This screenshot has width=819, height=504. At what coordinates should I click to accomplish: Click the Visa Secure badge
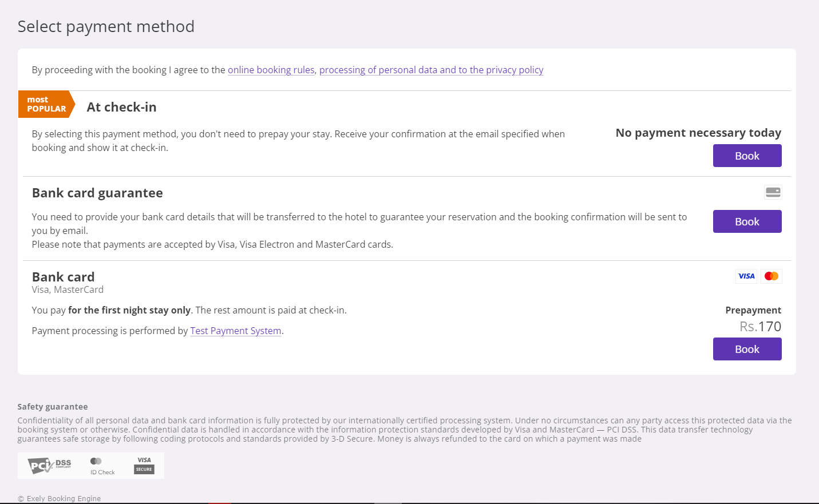pos(144,465)
